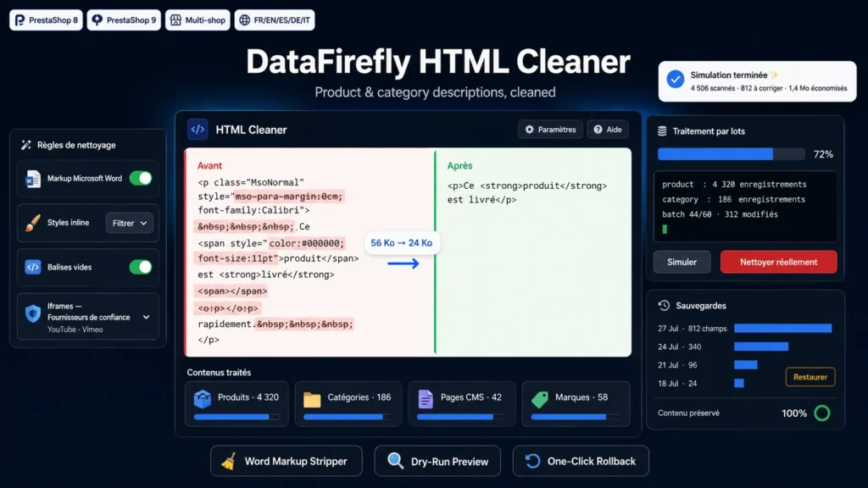
Task: Click the Restaurer backup button
Action: pyautogui.click(x=810, y=377)
